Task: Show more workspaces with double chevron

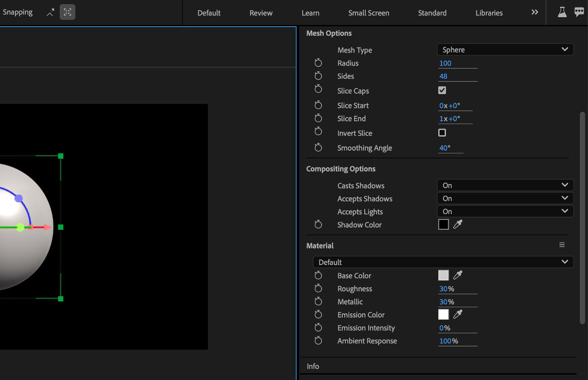Action: pos(535,12)
